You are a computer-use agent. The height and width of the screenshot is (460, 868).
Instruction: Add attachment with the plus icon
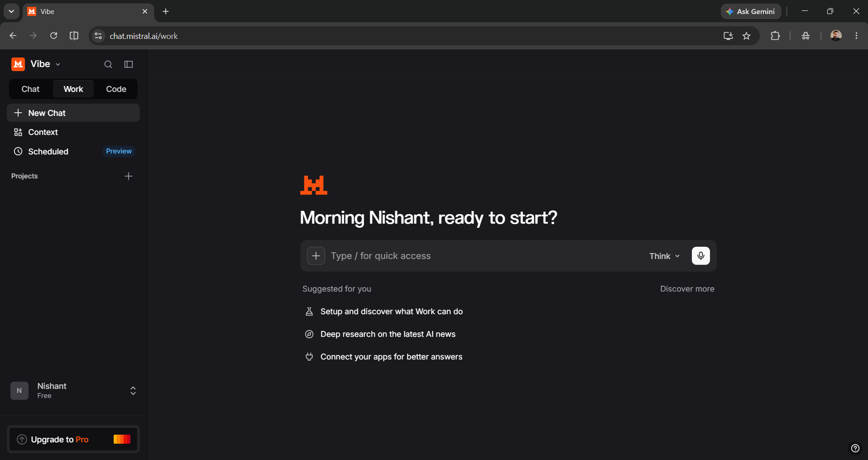316,256
